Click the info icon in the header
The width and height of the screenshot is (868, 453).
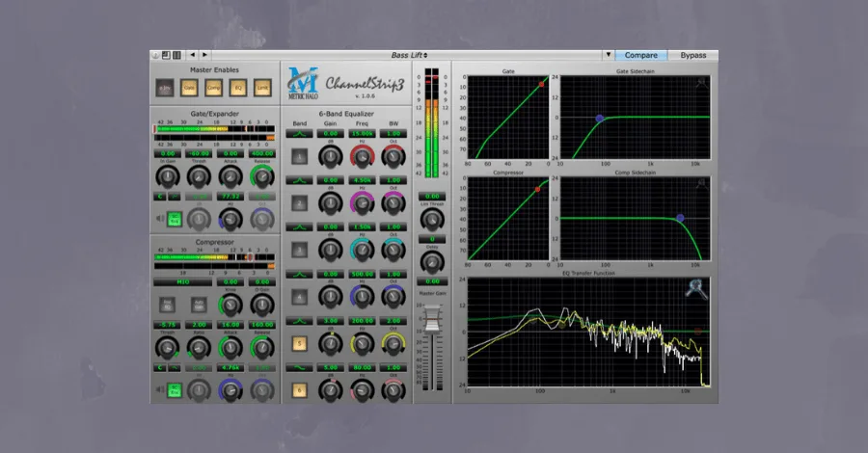point(155,55)
